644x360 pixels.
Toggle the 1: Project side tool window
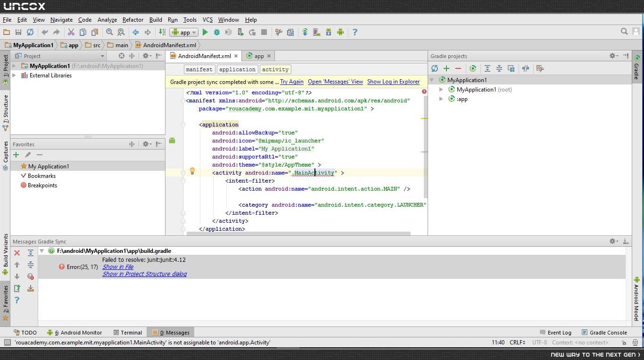pos(5,69)
